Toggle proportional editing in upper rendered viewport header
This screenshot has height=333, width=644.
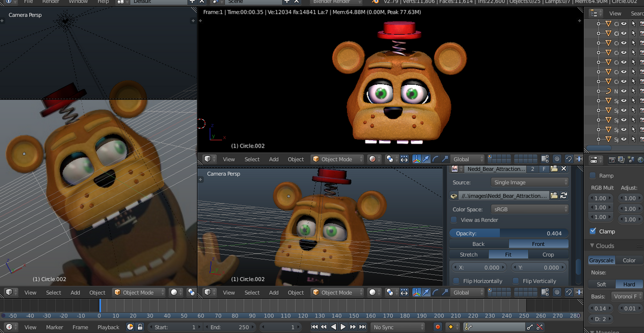pos(557,159)
